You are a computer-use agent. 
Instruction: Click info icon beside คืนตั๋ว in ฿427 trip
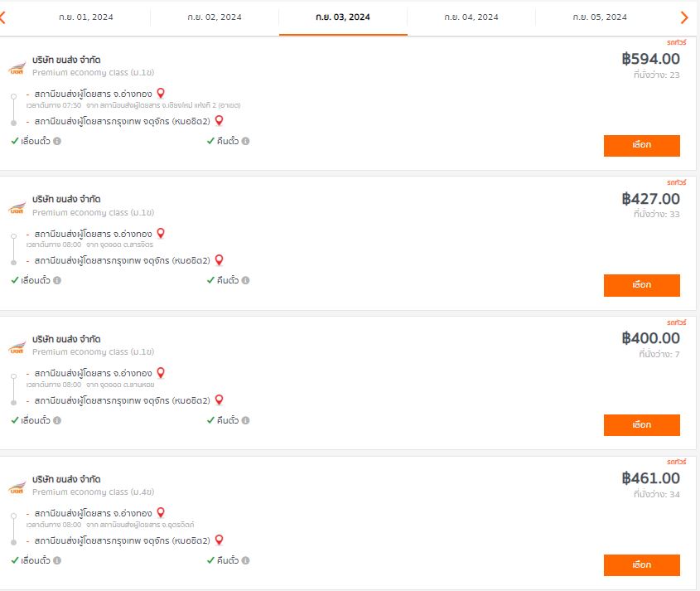245,280
